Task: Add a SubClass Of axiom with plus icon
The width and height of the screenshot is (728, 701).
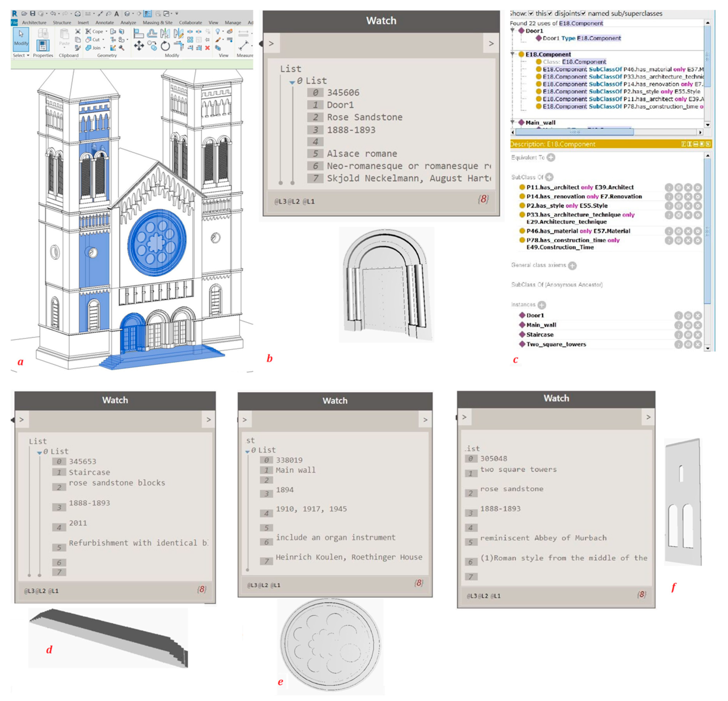Action: (549, 177)
